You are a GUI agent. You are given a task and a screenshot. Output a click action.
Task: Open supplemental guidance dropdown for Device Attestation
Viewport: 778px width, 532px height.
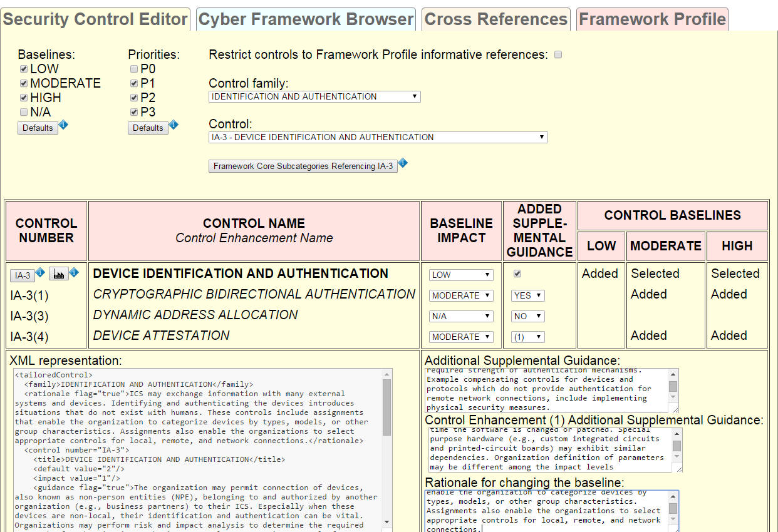[x=527, y=337]
